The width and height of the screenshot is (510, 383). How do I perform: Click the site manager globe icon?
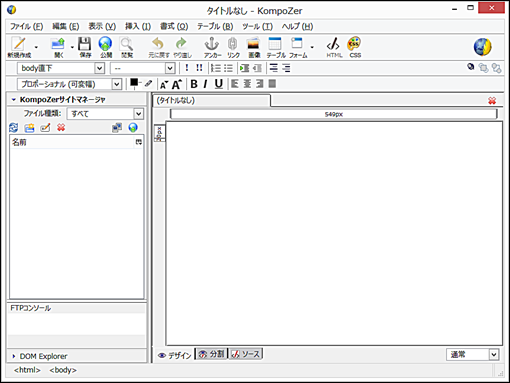pos(133,127)
